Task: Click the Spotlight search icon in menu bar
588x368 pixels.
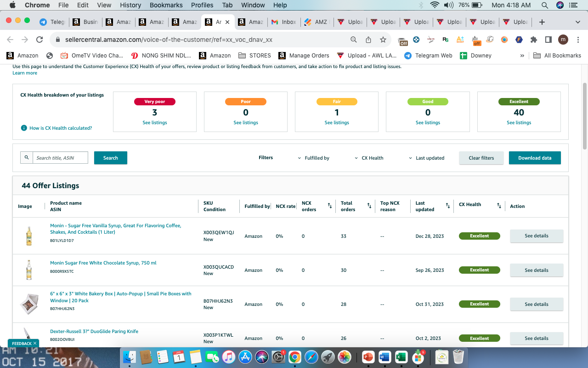Action: pos(545,5)
